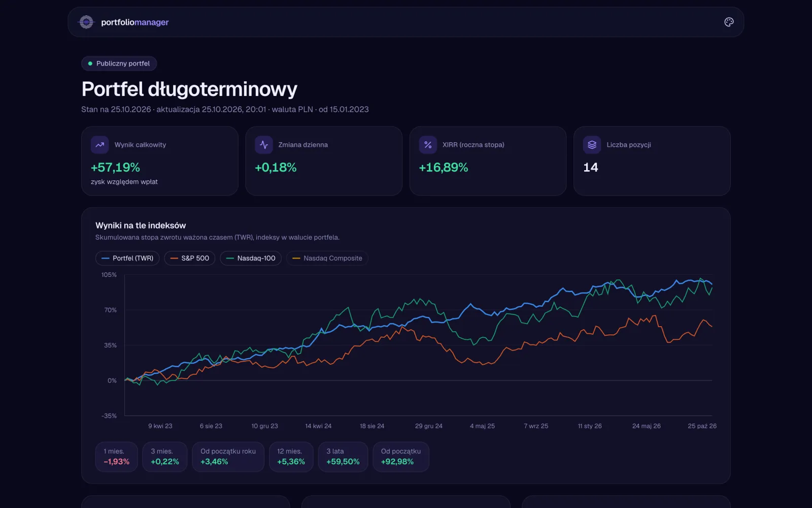Select the Od początku period
Screen dimensions: 812x508
tap(401, 457)
